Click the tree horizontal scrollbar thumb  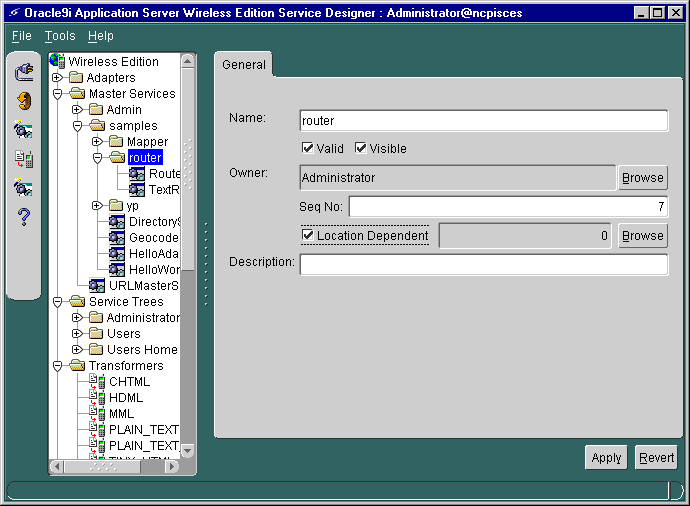pyautogui.click(x=102, y=466)
